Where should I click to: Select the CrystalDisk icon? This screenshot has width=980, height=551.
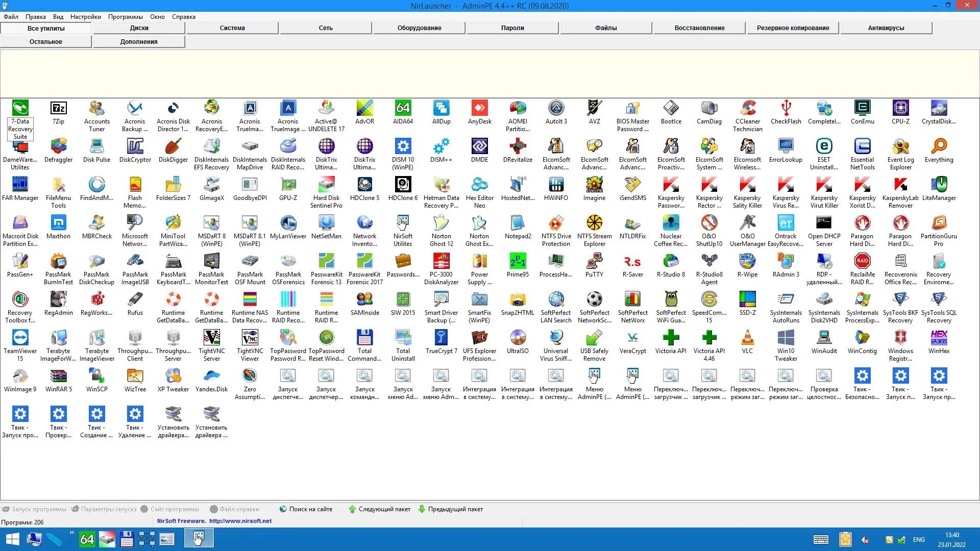pyautogui.click(x=939, y=109)
